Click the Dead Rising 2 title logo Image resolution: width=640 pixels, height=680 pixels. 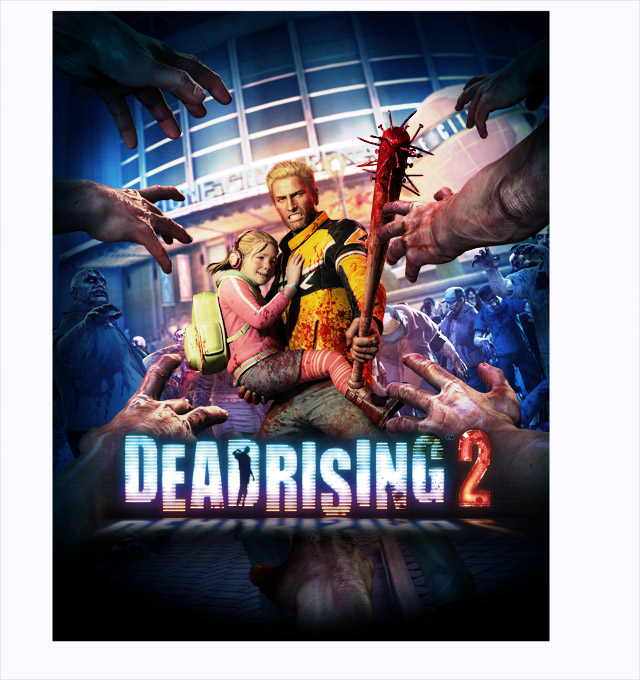click(x=308, y=472)
